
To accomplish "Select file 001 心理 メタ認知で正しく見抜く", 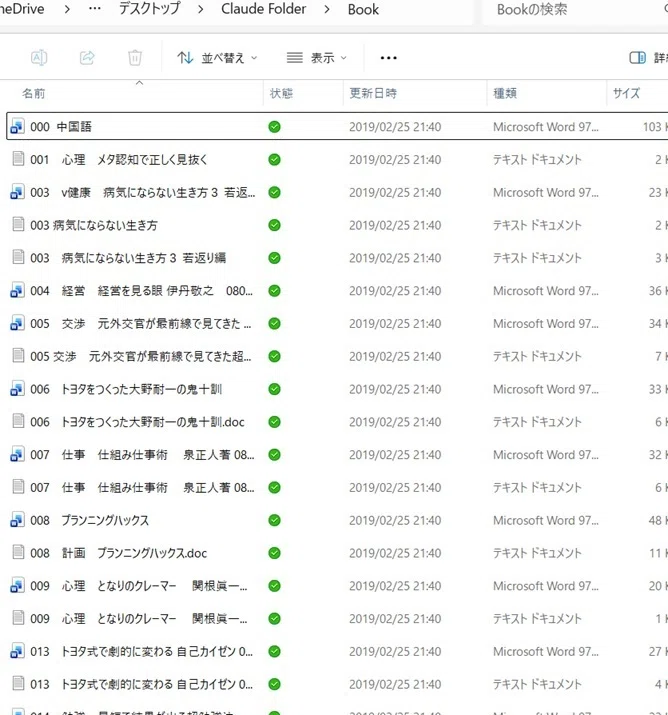I will coord(119,160).
